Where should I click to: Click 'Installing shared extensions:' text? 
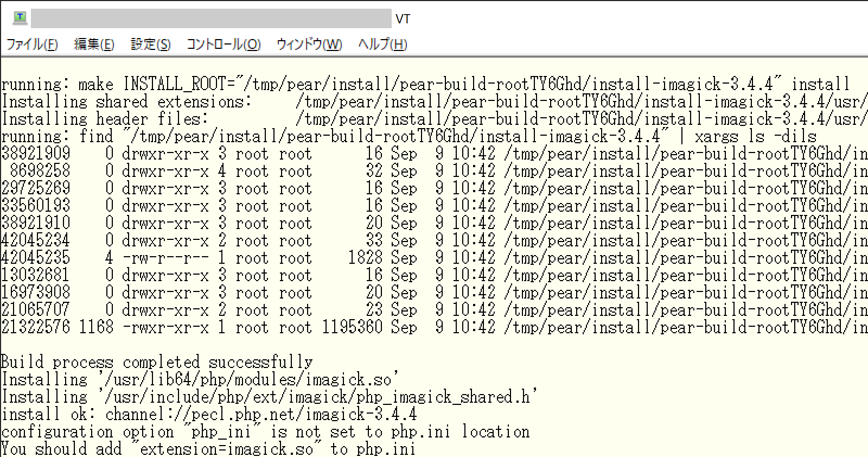pos(126,101)
